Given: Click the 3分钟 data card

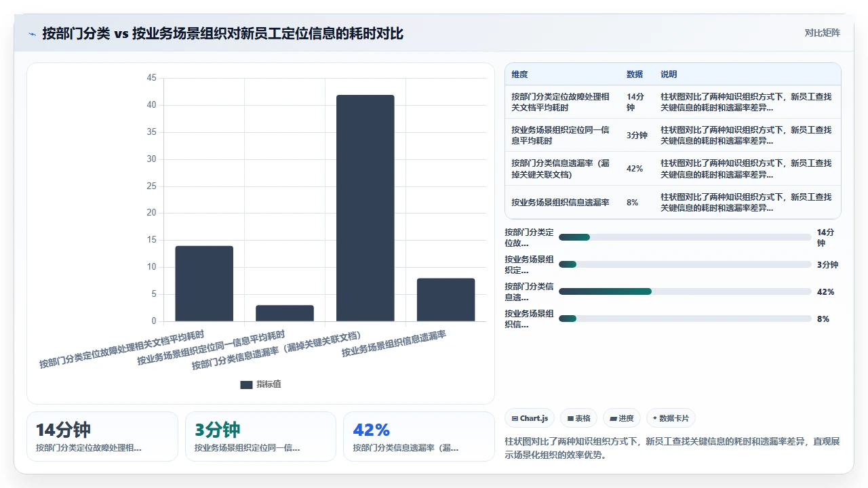Looking at the screenshot, I should pyautogui.click(x=260, y=436).
